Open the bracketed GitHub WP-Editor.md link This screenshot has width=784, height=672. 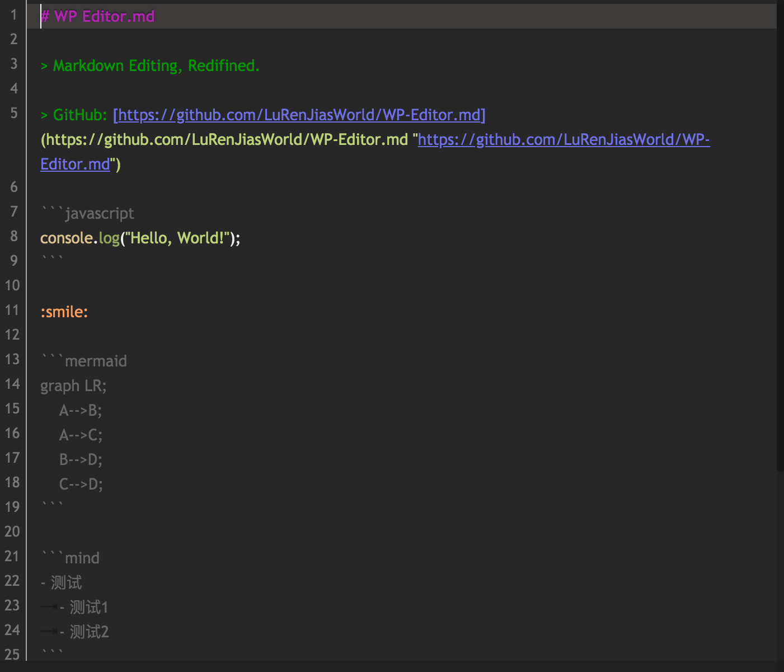299,115
